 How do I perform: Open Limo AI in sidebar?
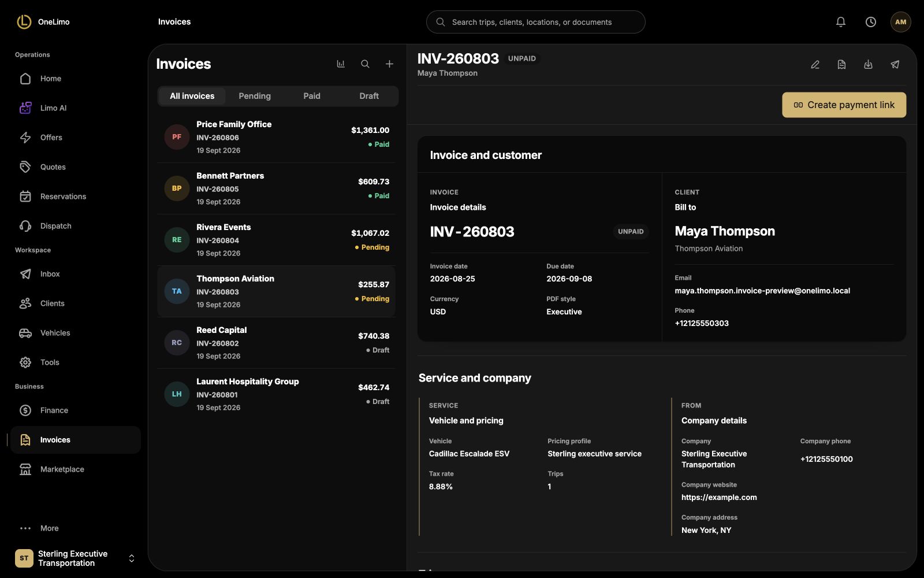click(x=76, y=108)
